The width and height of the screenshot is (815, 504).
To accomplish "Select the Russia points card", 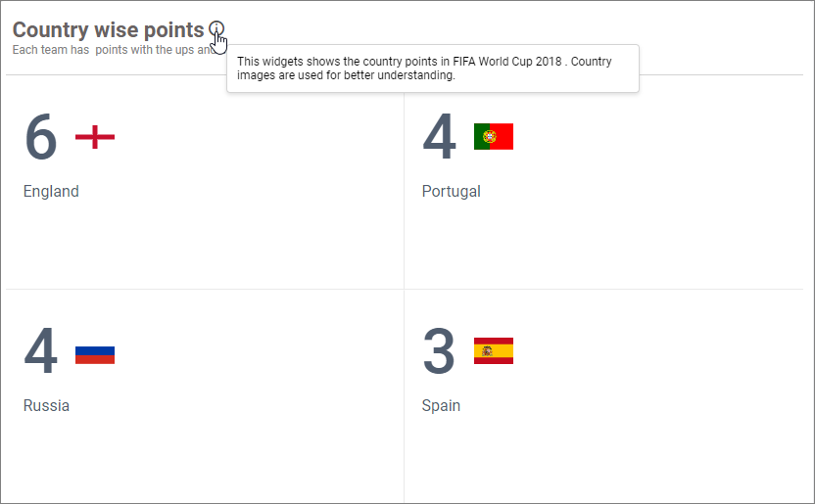I will click(x=204, y=440).
